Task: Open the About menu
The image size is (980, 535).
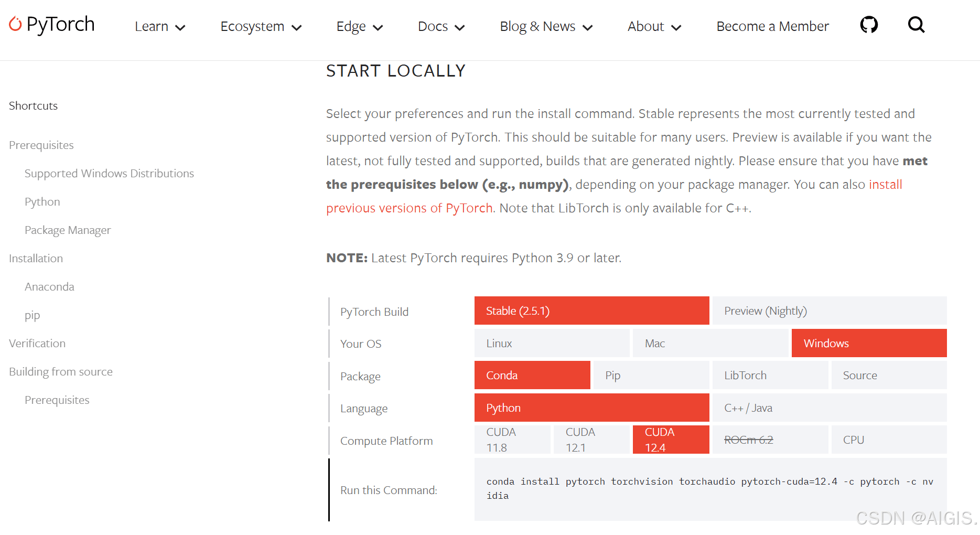Action: point(654,27)
